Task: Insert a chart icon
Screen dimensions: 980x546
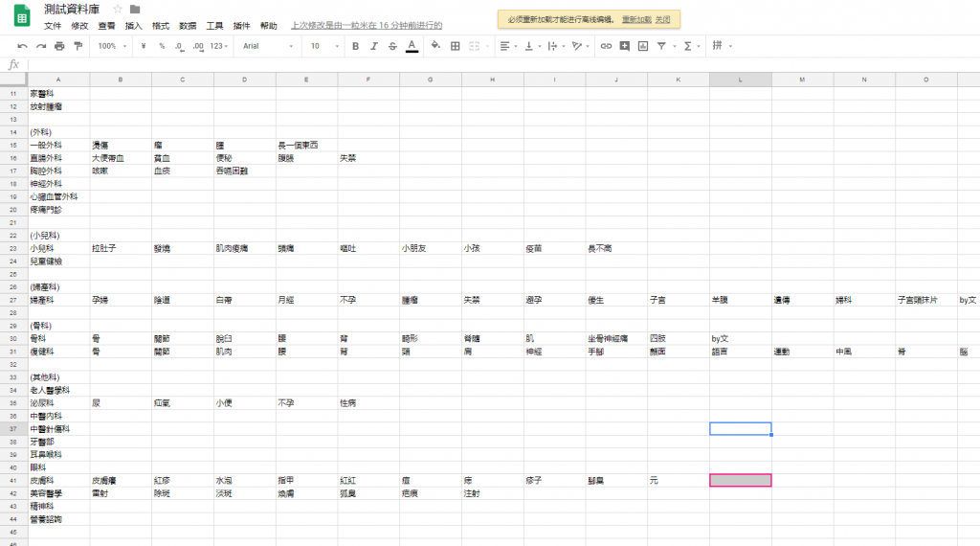Action: 642,46
